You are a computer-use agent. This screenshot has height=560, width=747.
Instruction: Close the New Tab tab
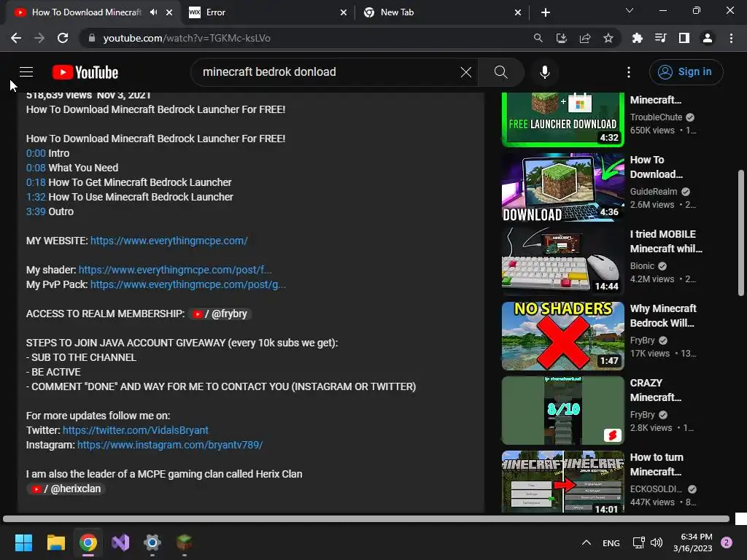tap(518, 12)
